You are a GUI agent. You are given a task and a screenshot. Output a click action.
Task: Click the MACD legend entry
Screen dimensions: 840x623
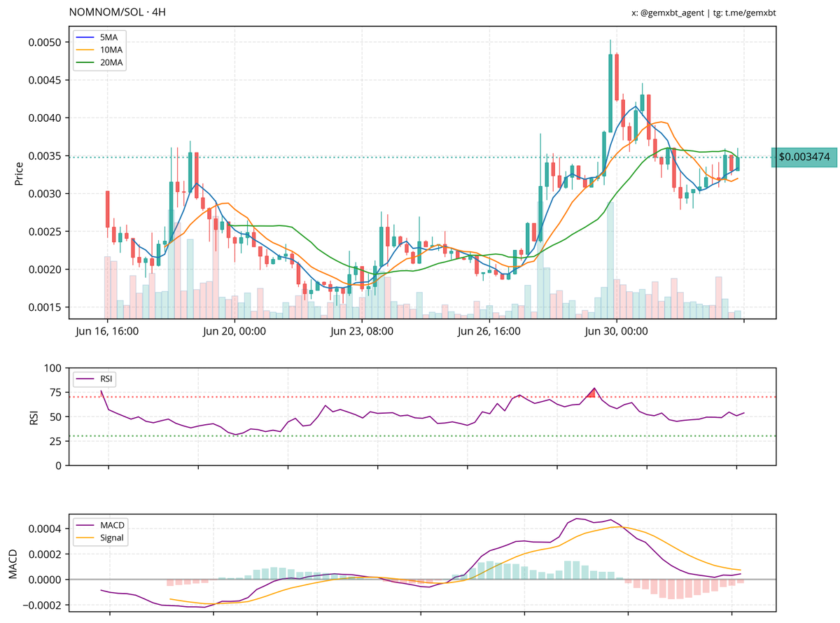101,526
